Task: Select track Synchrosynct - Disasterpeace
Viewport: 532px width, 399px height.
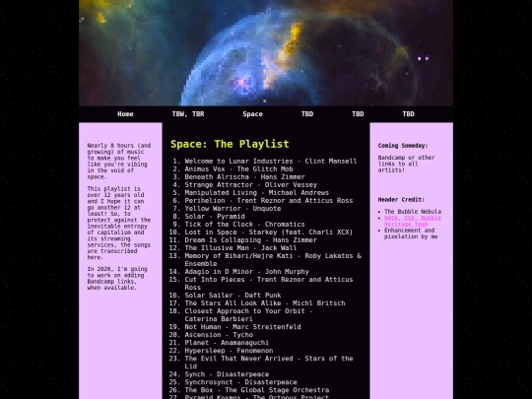Action: tap(240, 382)
